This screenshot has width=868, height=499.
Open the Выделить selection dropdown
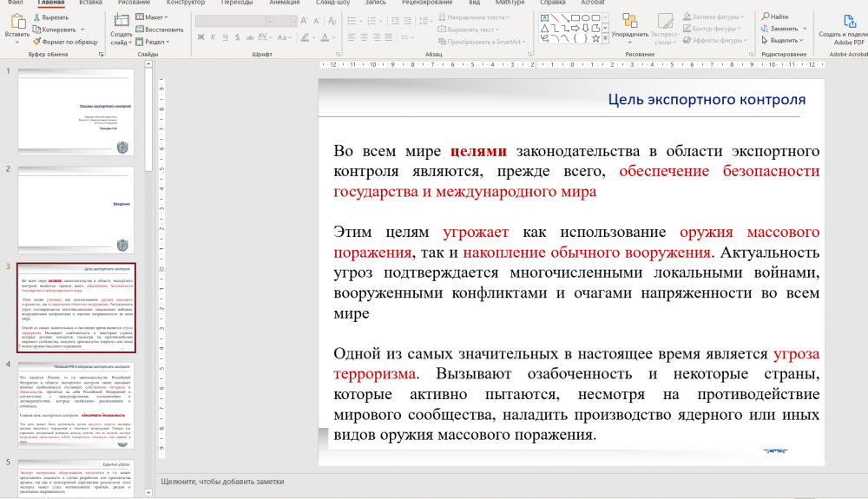coord(784,40)
